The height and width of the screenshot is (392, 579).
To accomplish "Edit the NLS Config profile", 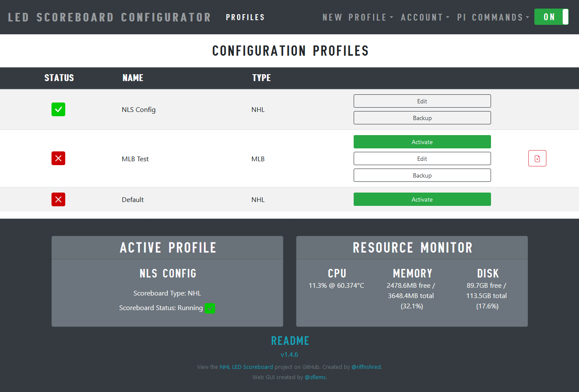I will pos(422,101).
